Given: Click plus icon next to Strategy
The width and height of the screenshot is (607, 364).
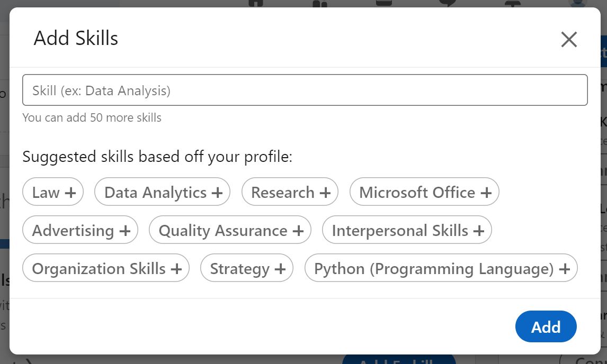Looking at the screenshot, I should [x=280, y=269].
